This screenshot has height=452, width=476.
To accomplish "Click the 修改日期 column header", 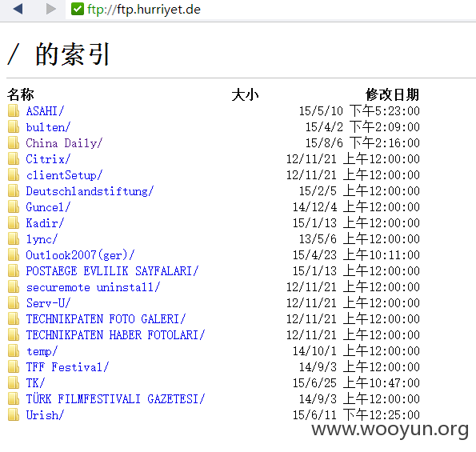I will click(x=393, y=94).
